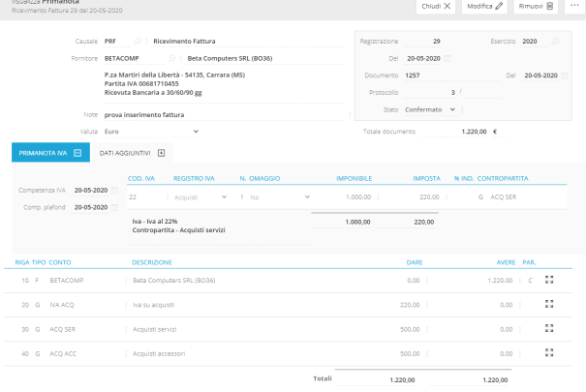Expand row 10 BETACOMP details icon
586x392 pixels.
pos(549,280)
